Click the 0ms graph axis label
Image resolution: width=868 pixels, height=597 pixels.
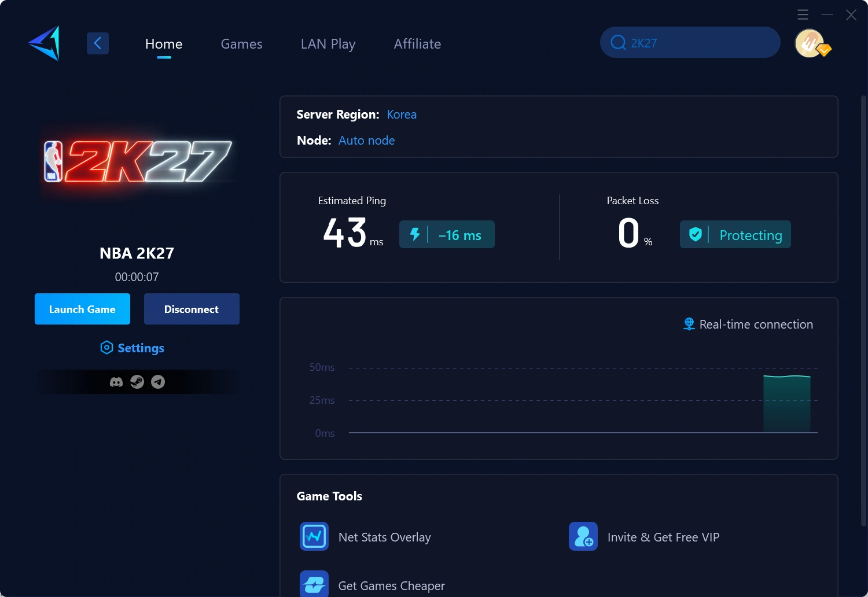pos(325,433)
